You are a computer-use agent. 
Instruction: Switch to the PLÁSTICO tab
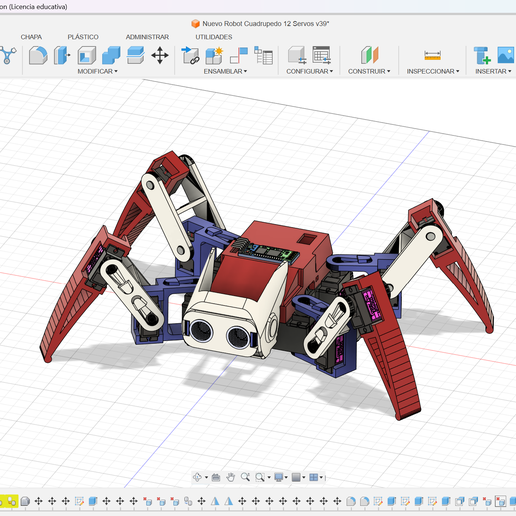point(83,37)
